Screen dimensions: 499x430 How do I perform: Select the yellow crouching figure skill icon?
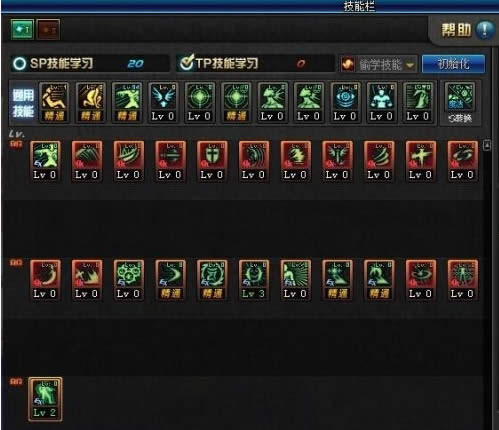pyautogui.click(x=54, y=102)
